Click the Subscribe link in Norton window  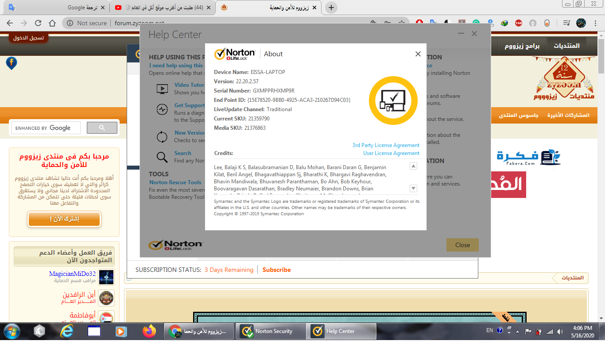(276, 270)
